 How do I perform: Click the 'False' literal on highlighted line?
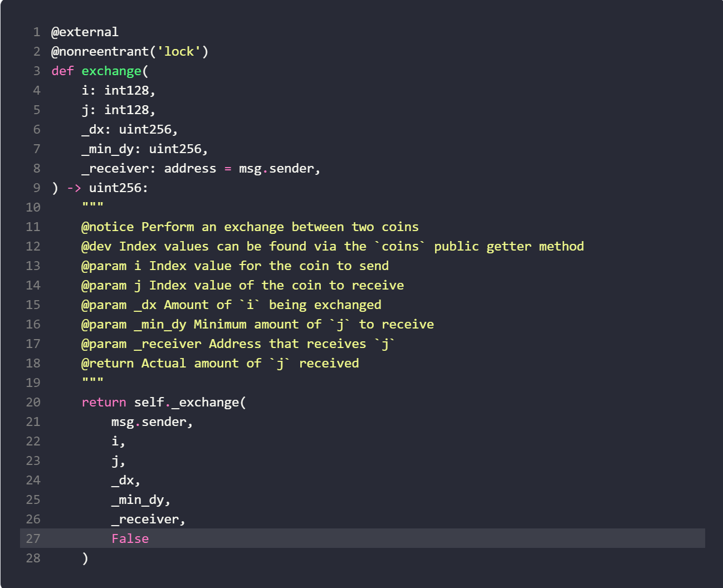tap(130, 538)
